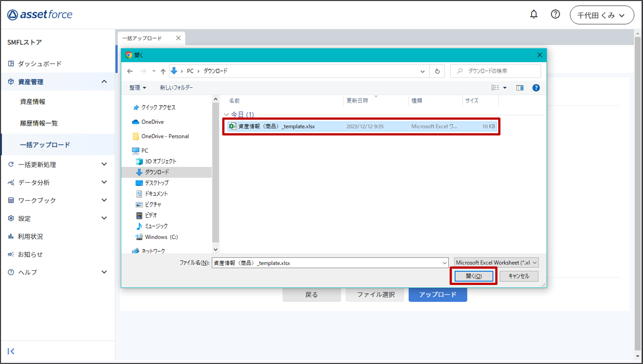Open the 整理 menu in dialog
Screen dimensions: 643x364
[x=137, y=88]
